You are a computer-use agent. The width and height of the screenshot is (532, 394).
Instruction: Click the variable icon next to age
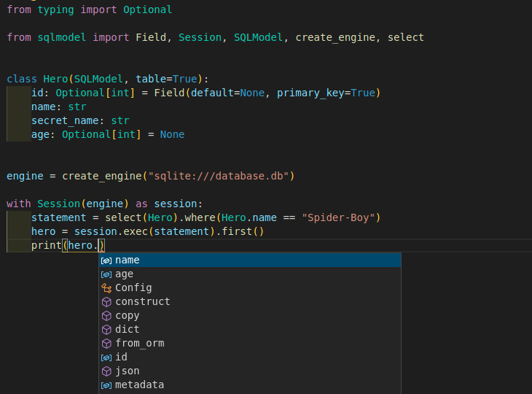pyautogui.click(x=106, y=274)
